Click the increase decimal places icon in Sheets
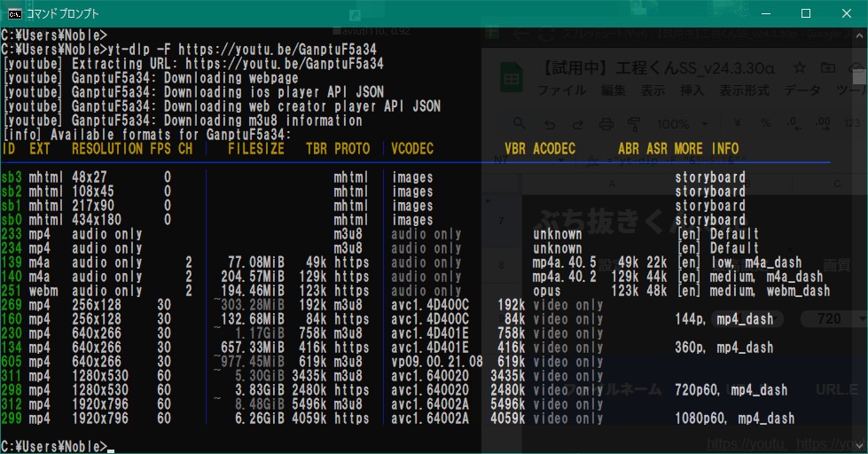Image resolution: width=868 pixels, height=454 pixels. [823, 123]
